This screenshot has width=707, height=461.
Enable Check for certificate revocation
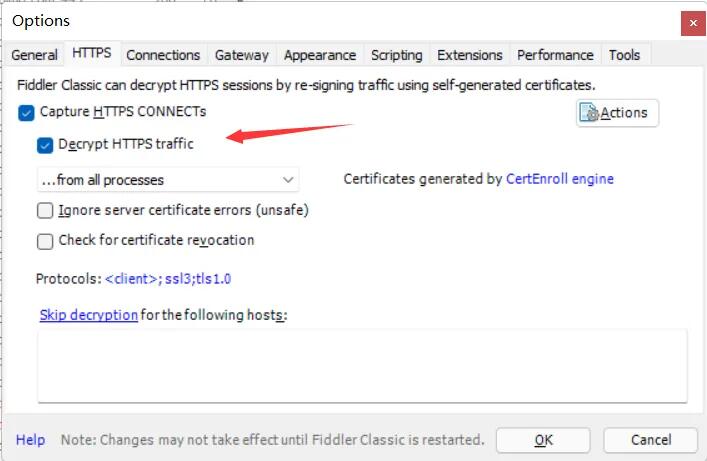click(45, 241)
